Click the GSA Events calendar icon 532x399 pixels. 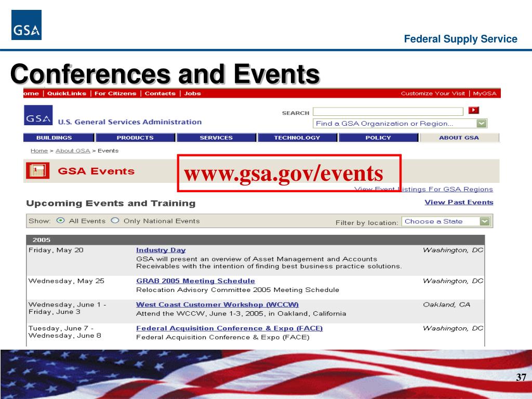(37, 170)
